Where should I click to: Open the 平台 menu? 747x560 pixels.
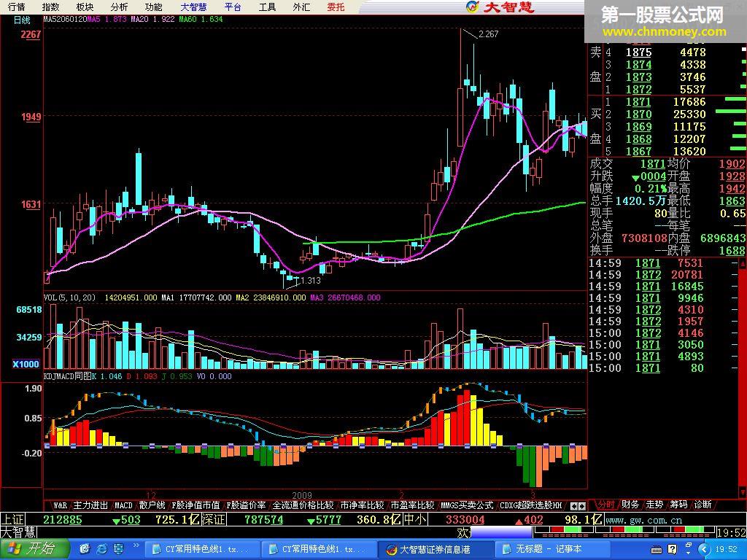point(233,7)
